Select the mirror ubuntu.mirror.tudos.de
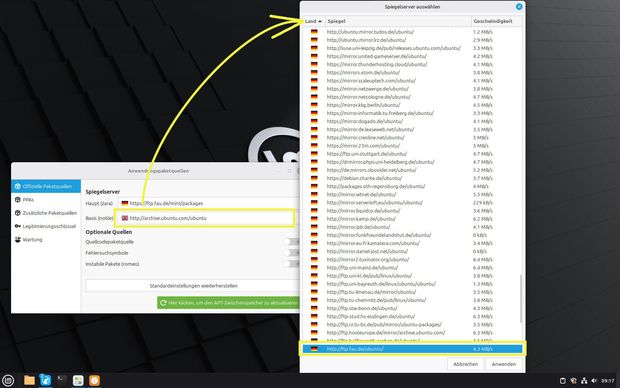 [412, 32]
